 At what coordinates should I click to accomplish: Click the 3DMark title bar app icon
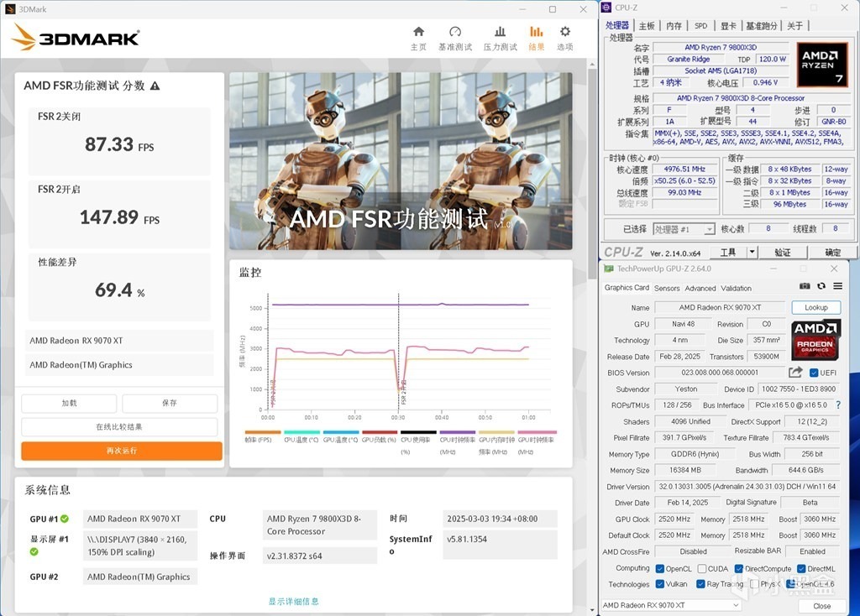click(x=10, y=8)
